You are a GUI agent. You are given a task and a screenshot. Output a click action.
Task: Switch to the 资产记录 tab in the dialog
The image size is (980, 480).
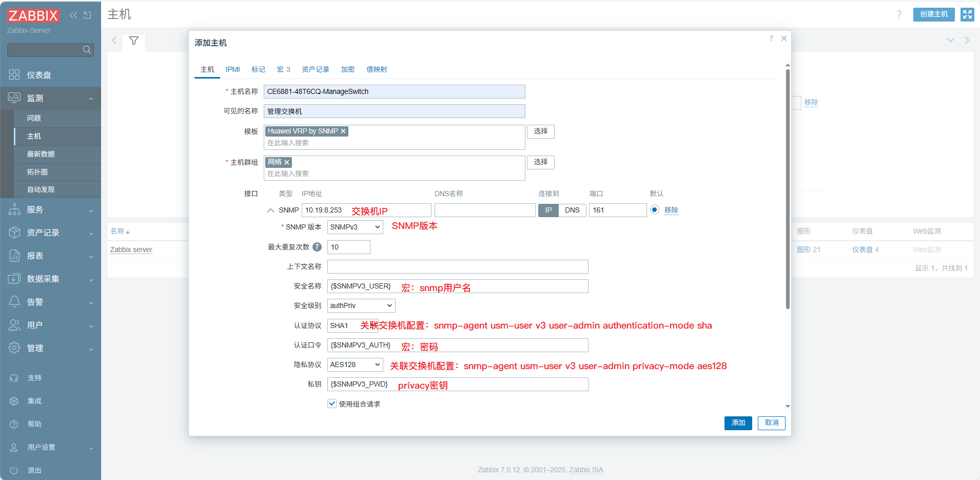click(x=316, y=69)
